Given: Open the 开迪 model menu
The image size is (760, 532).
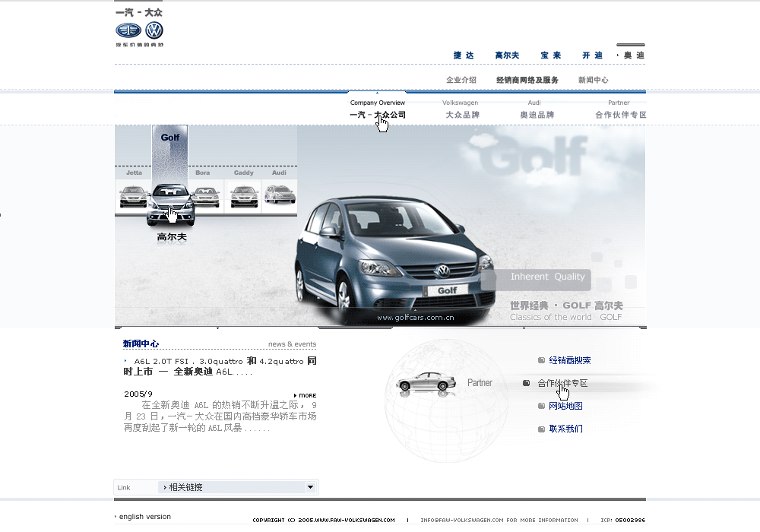Looking at the screenshot, I should click(x=592, y=55).
